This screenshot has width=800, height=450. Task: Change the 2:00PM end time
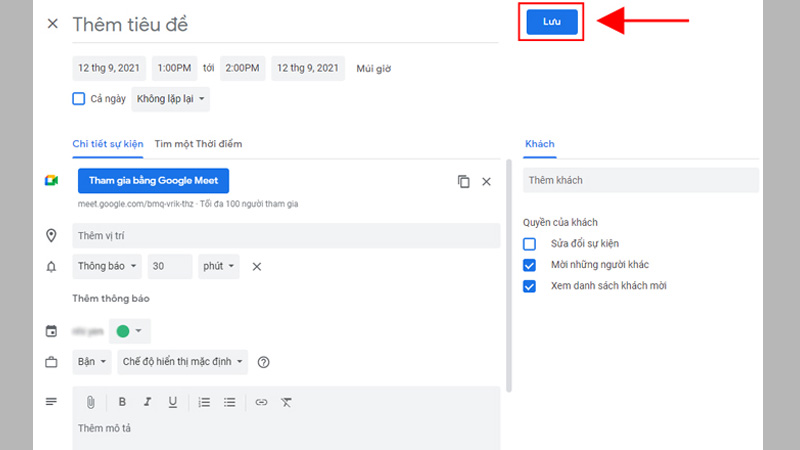pyautogui.click(x=242, y=68)
